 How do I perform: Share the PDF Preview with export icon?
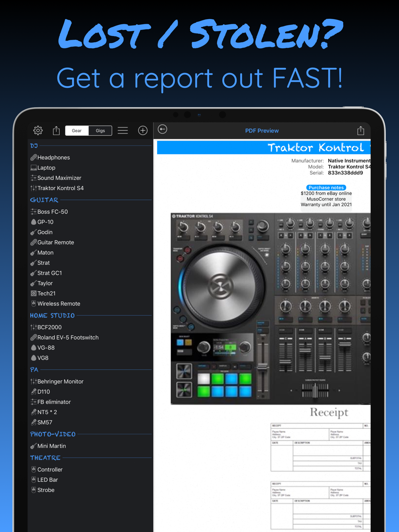(x=361, y=130)
